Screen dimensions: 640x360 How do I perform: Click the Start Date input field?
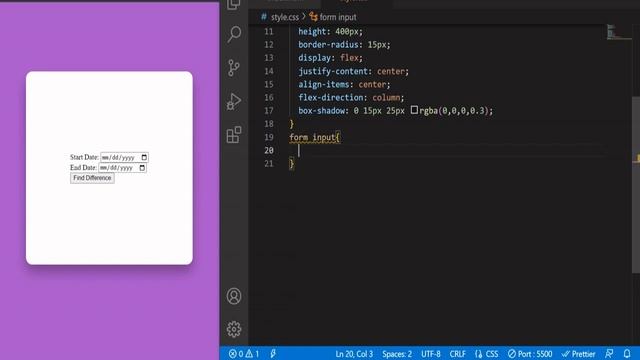[124, 157]
